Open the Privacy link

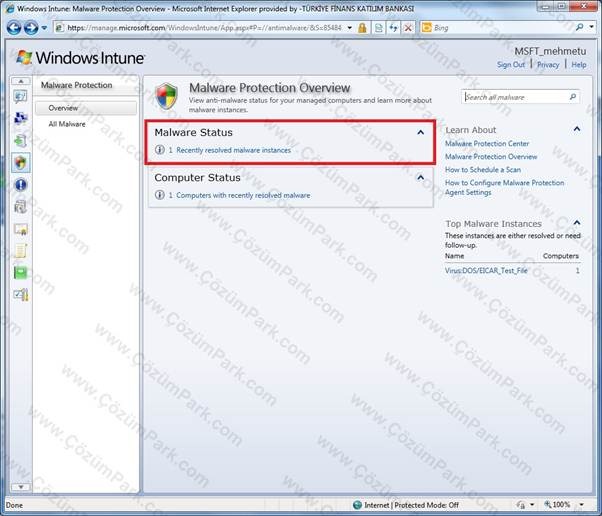point(548,64)
